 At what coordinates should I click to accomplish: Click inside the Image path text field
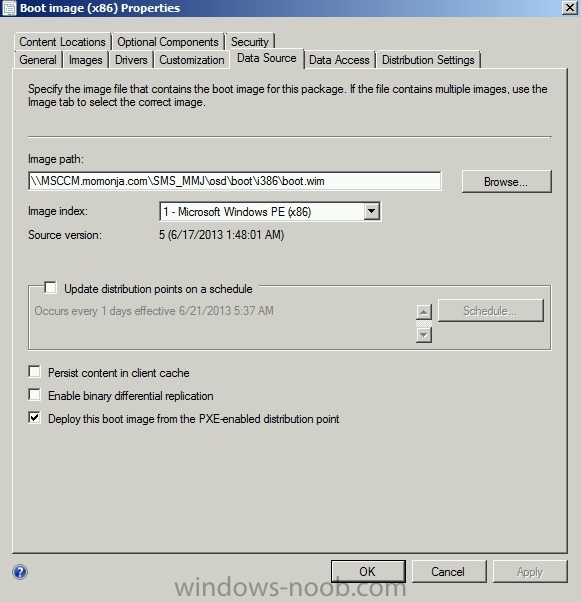tap(235, 181)
